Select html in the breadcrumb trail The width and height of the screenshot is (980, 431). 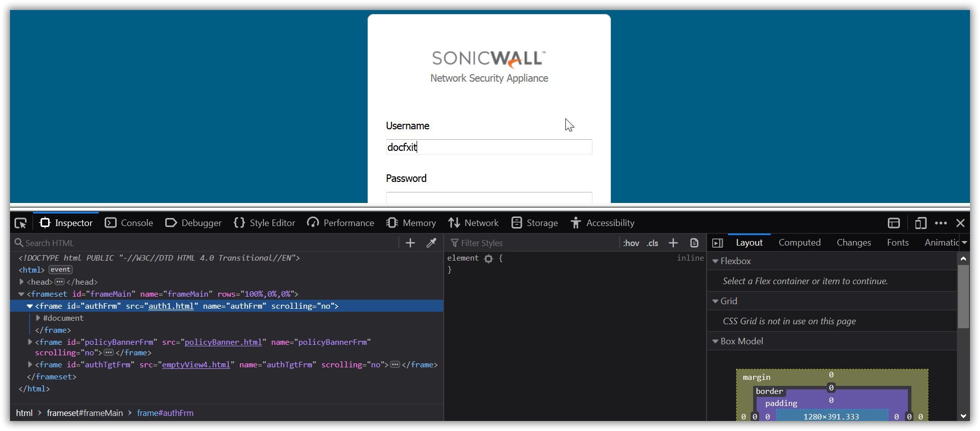24,413
